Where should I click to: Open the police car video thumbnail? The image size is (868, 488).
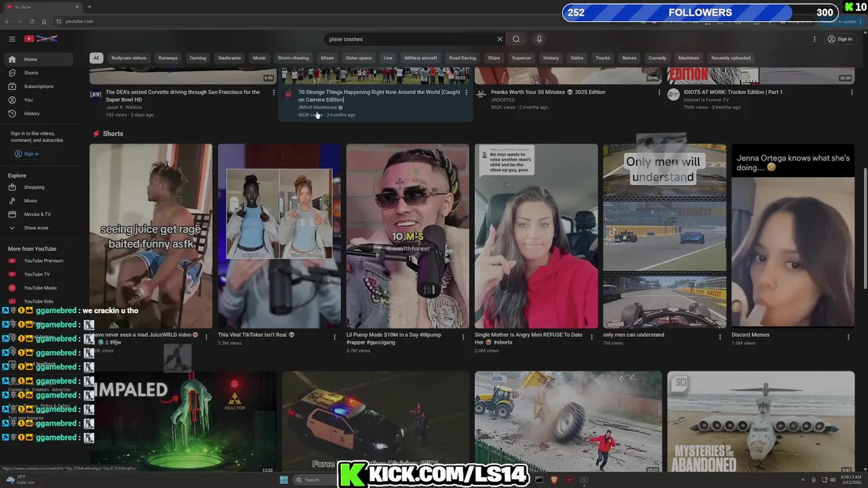pos(376,422)
